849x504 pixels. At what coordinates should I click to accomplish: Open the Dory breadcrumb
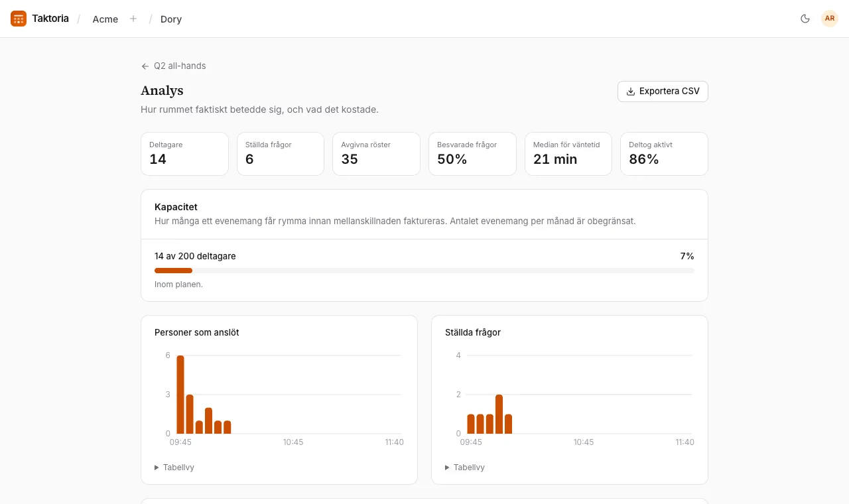pos(171,19)
